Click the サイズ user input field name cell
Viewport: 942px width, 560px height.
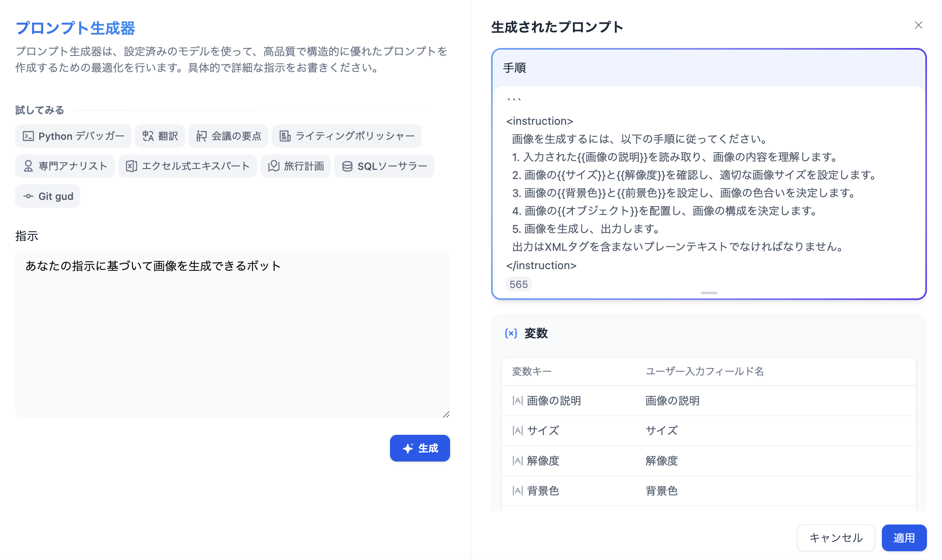pyautogui.click(x=661, y=431)
